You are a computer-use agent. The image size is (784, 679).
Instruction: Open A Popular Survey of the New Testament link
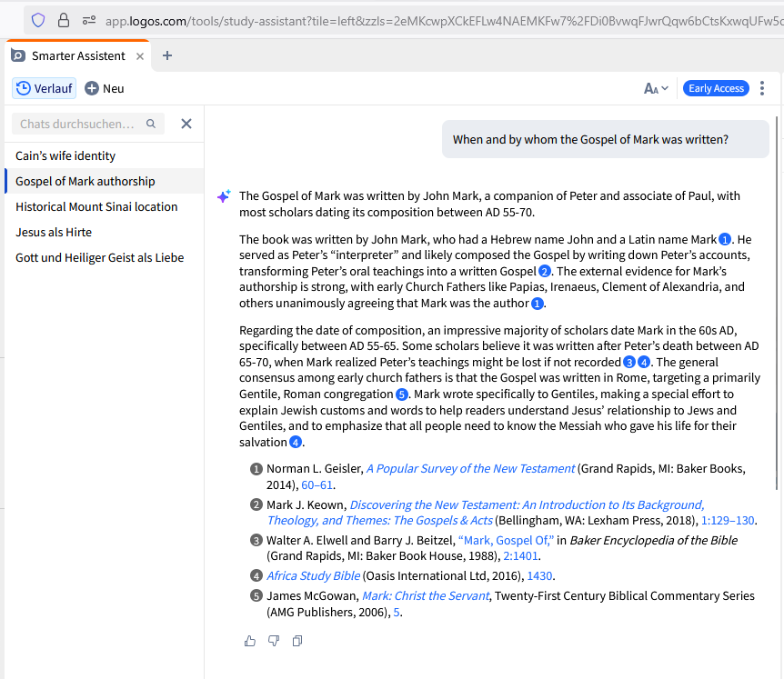(x=470, y=469)
